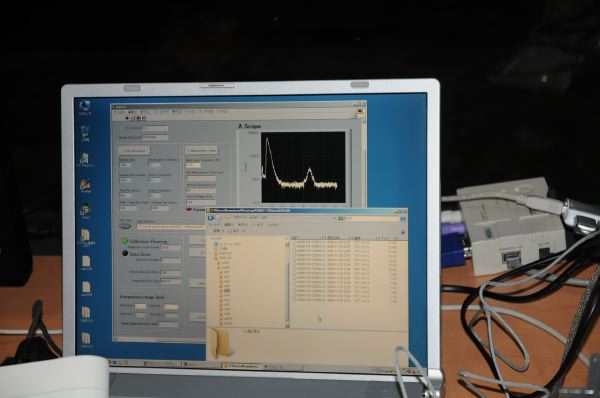The width and height of the screenshot is (600, 398).
Task: Open the Recycle Bin icon on the desktop
Action: 85,134
